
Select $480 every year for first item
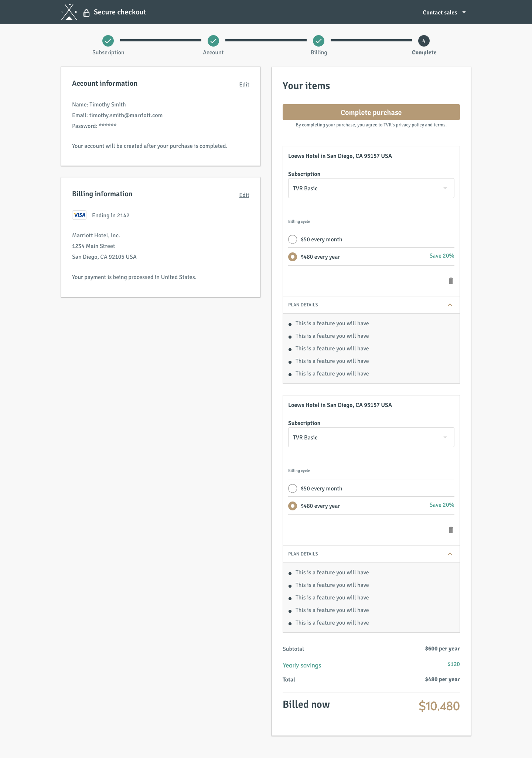293,257
